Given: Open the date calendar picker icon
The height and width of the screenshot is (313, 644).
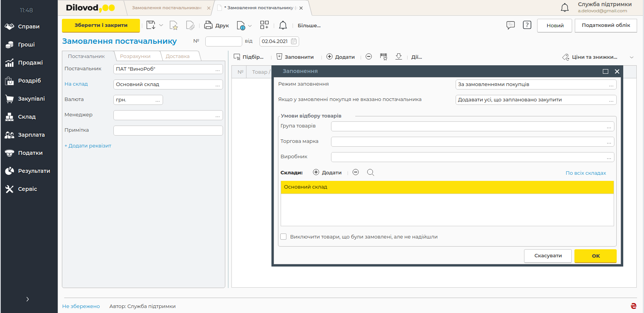Looking at the screenshot, I should [x=294, y=41].
